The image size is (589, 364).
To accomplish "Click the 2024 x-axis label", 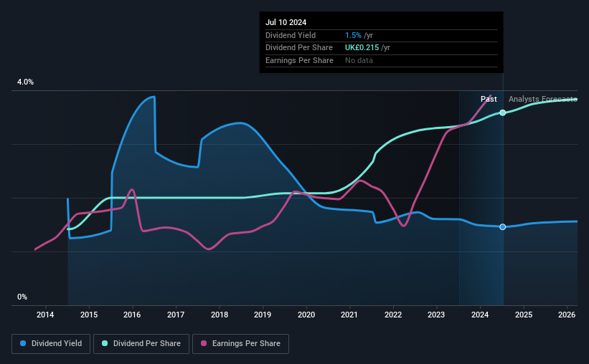I will coord(480,315).
